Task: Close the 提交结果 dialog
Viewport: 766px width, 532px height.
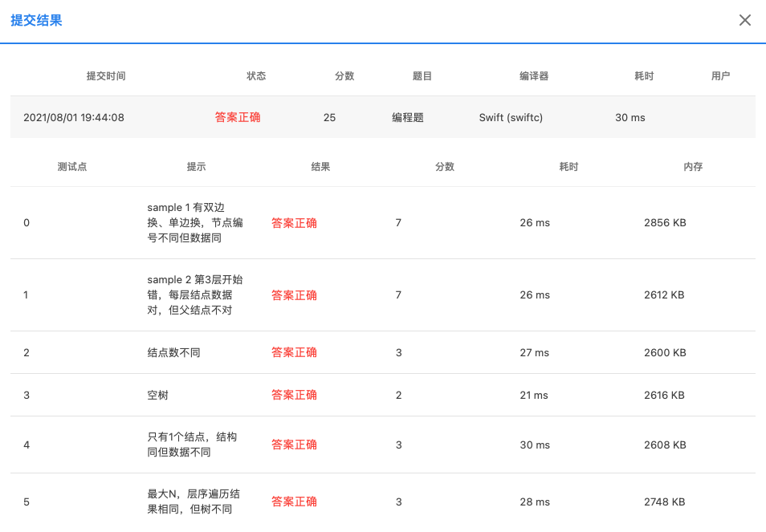Action: (x=745, y=21)
